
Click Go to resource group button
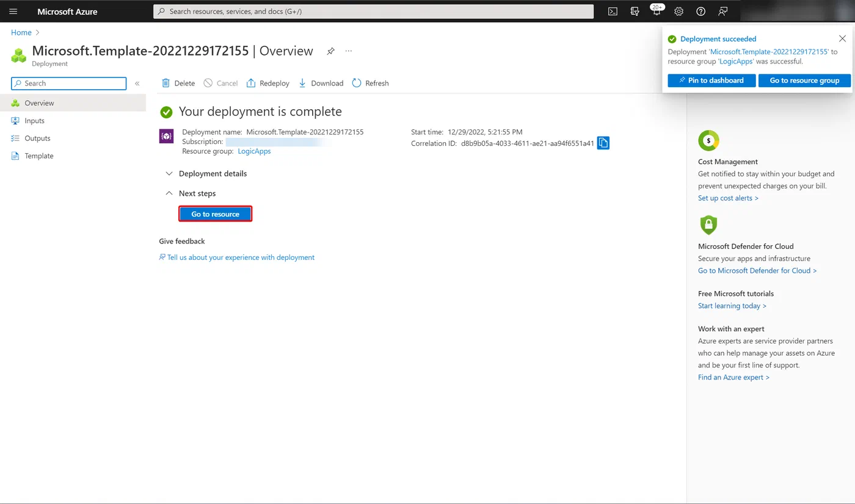click(x=804, y=81)
